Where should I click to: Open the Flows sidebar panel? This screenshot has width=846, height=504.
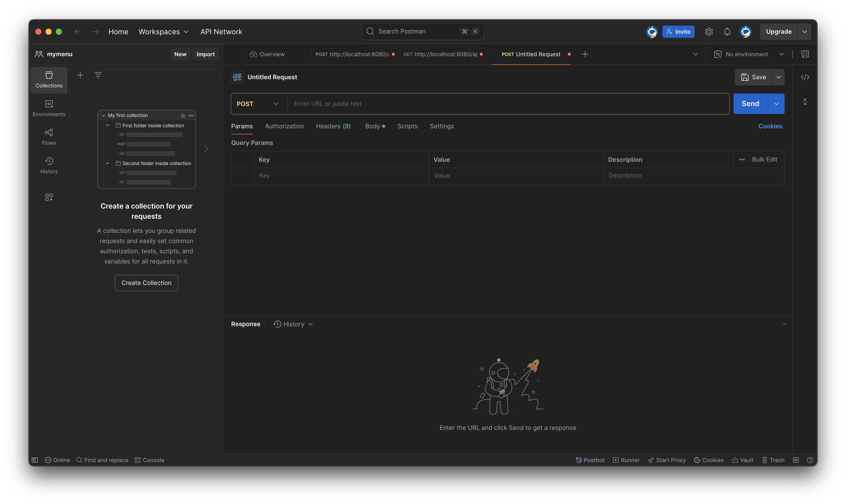click(49, 136)
